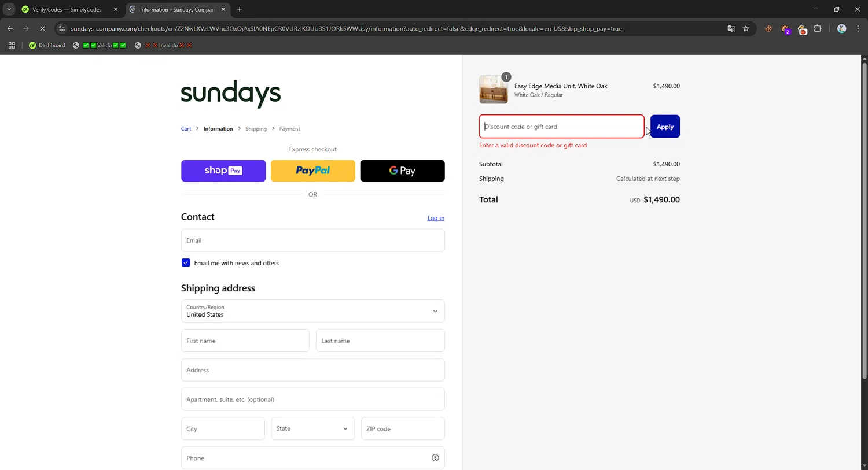
Task: Open the apps grid in the bookmarks bar
Action: [12, 45]
